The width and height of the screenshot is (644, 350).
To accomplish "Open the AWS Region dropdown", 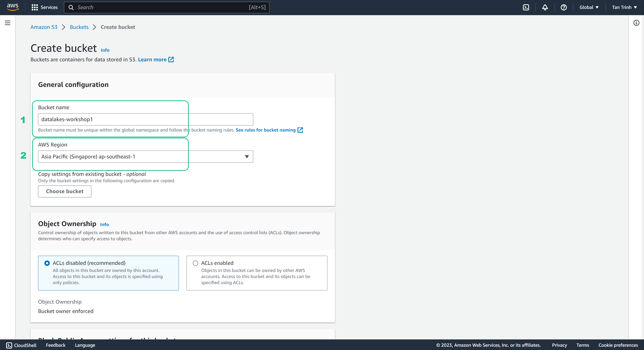I will coord(145,157).
